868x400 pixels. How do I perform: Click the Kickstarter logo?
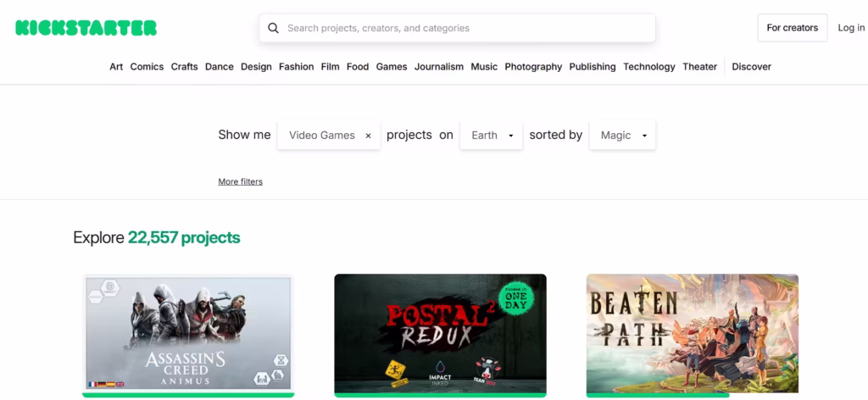[x=86, y=28]
